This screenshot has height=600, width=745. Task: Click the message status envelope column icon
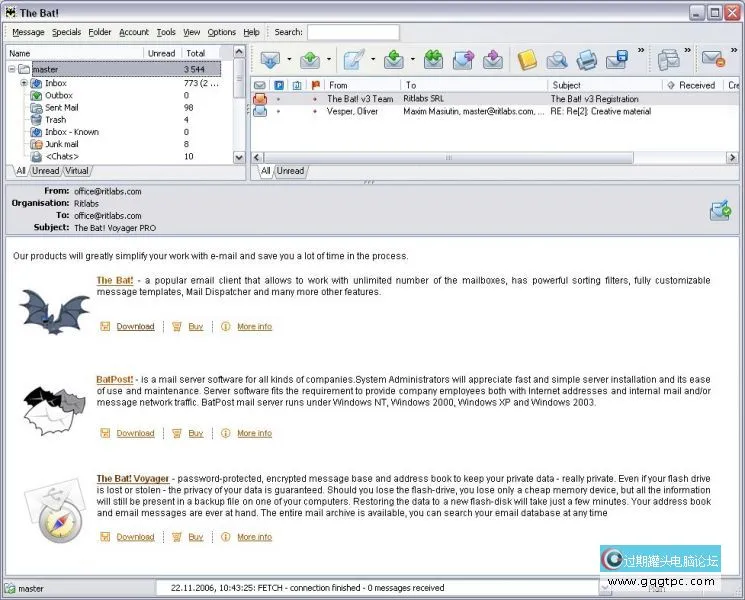coord(259,86)
